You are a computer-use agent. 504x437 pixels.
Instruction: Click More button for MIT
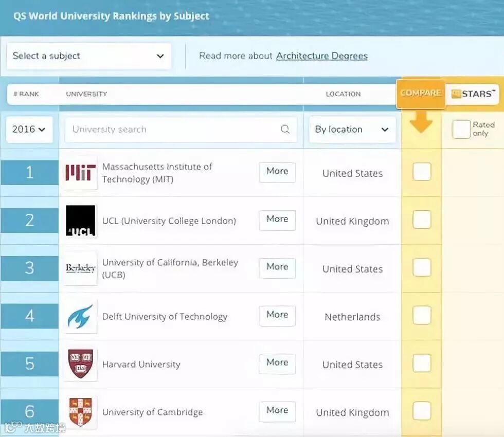[277, 172]
